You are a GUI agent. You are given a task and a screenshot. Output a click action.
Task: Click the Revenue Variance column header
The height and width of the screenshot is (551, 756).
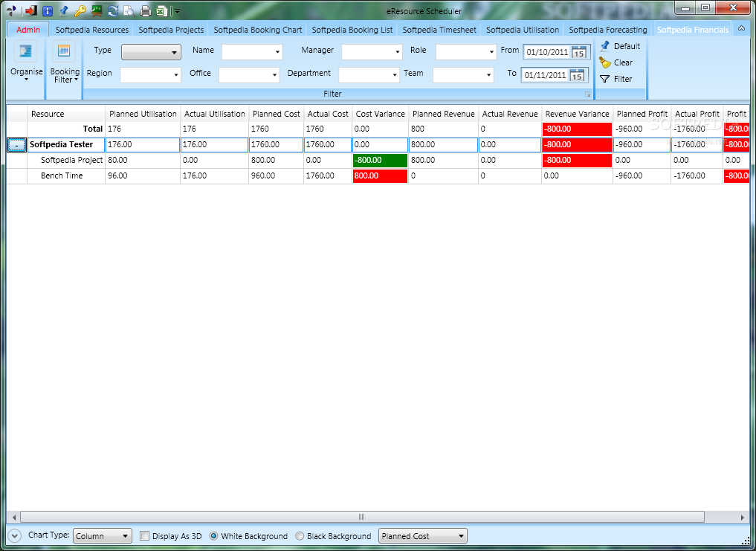click(x=577, y=114)
